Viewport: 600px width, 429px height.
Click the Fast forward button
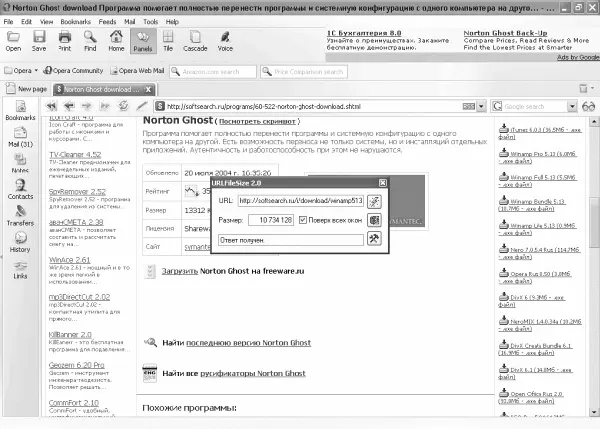[x=105, y=106]
